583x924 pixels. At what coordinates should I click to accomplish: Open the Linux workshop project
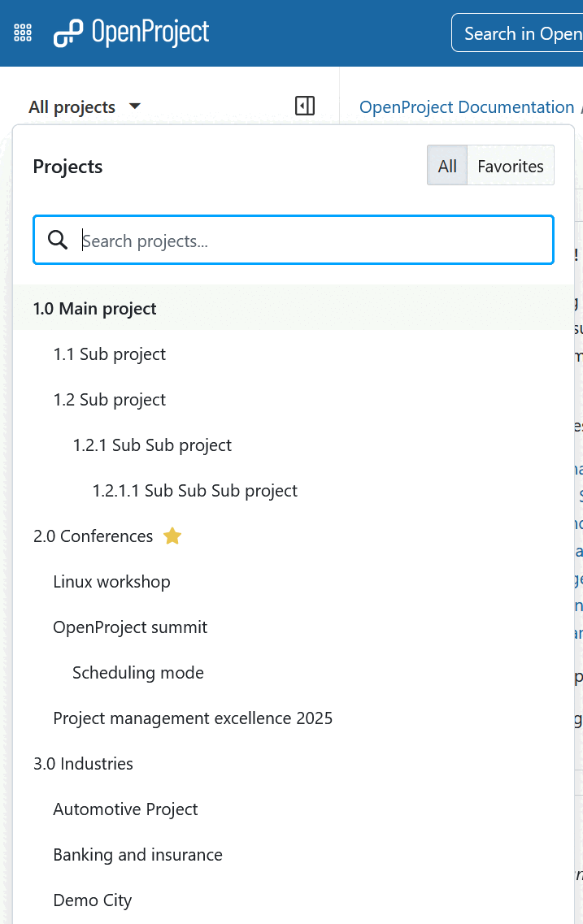coord(111,581)
